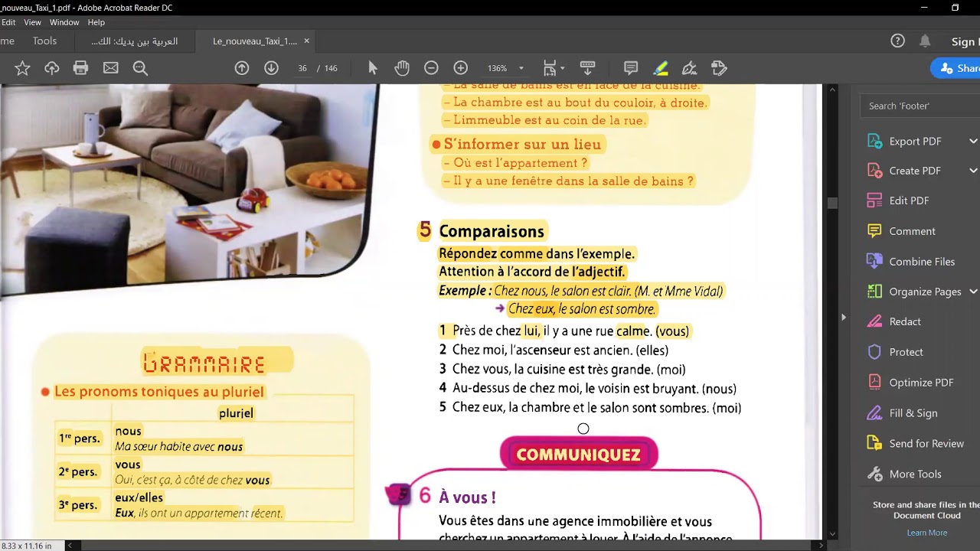Close the Le_nouveau_Taxi_1 tab

point(307,41)
